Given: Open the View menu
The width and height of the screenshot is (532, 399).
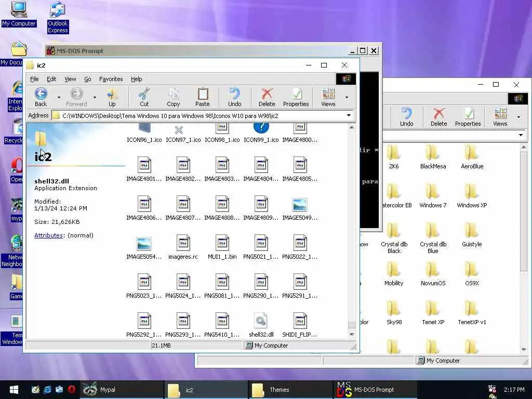Looking at the screenshot, I should [70, 79].
